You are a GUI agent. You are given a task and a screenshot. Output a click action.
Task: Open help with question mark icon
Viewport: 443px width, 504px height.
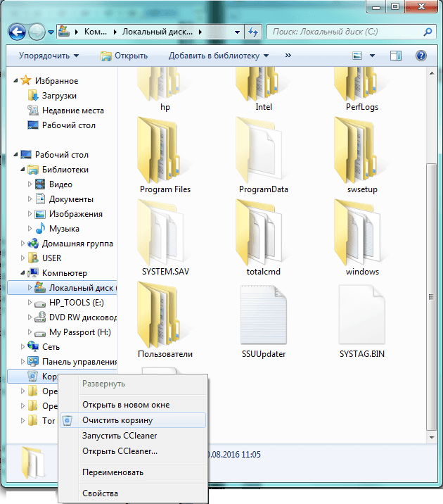click(x=420, y=56)
